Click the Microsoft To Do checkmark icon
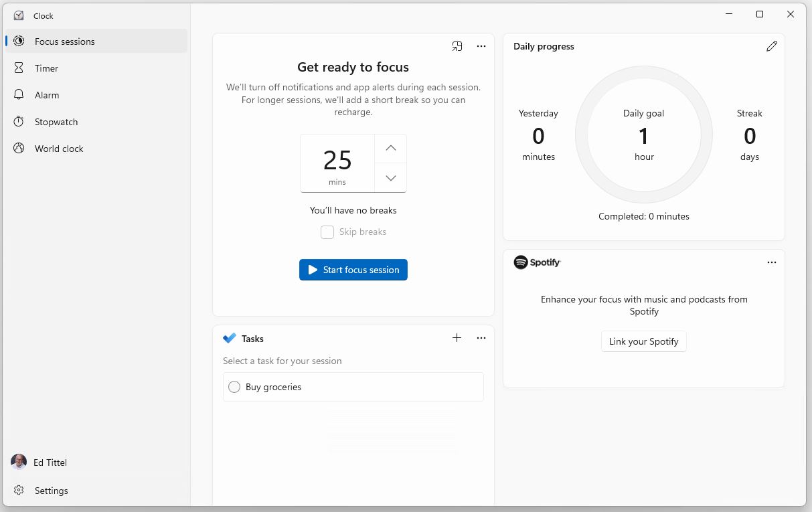812x512 pixels. click(230, 339)
